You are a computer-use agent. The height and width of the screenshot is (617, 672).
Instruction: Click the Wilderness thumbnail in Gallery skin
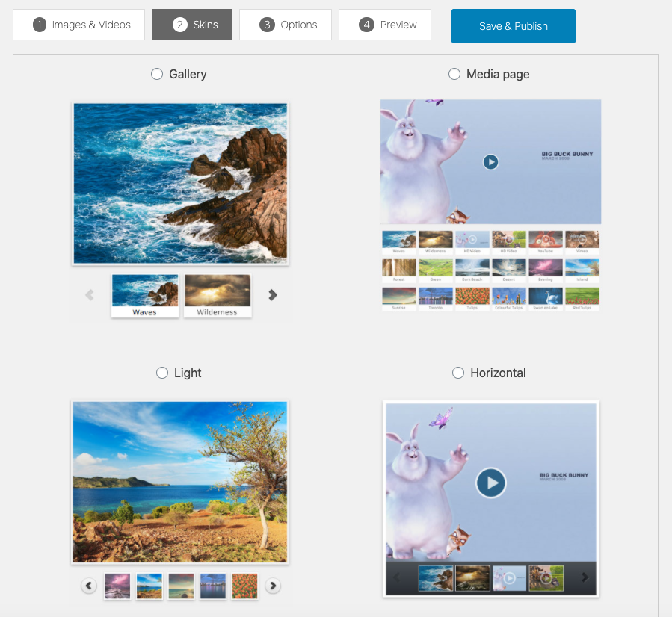[x=217, y=295]
